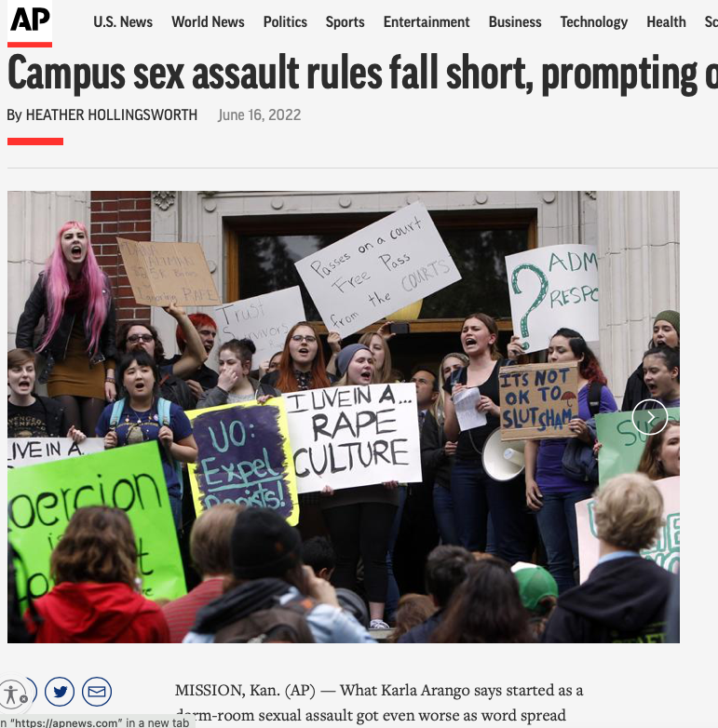Share article via email icon
Screen dimensions: 718x728
pyautogui.click(x=97, y=692)
